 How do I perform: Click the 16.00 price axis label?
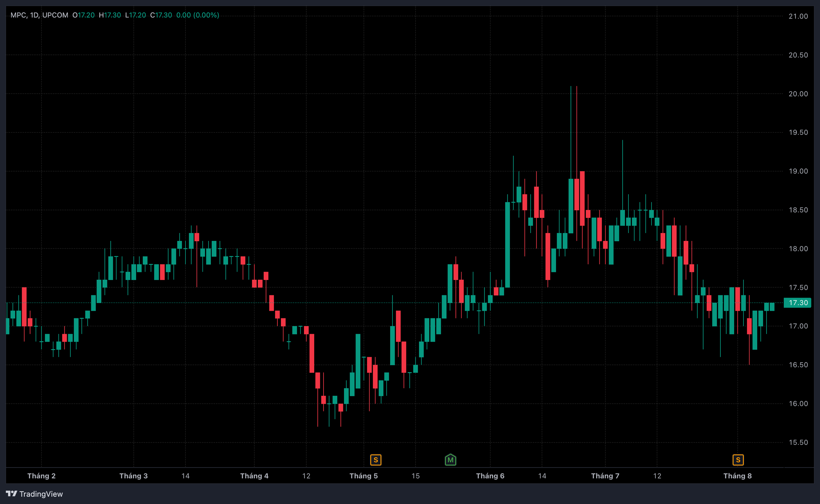tap(798, 403)
